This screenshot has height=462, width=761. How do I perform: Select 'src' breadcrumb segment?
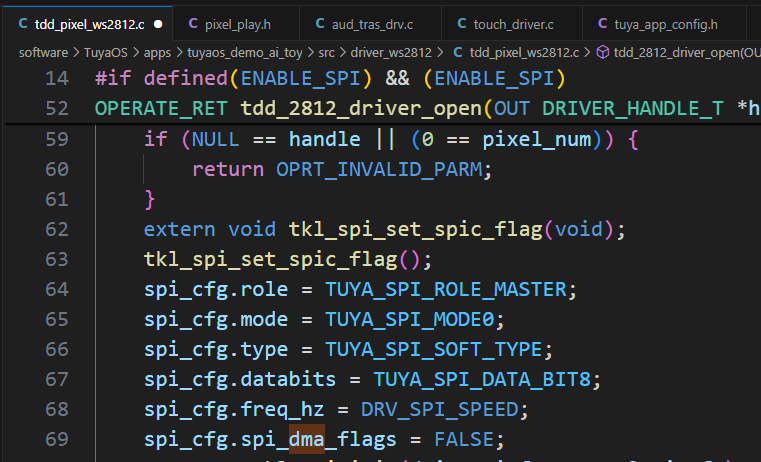coord(326,52)
